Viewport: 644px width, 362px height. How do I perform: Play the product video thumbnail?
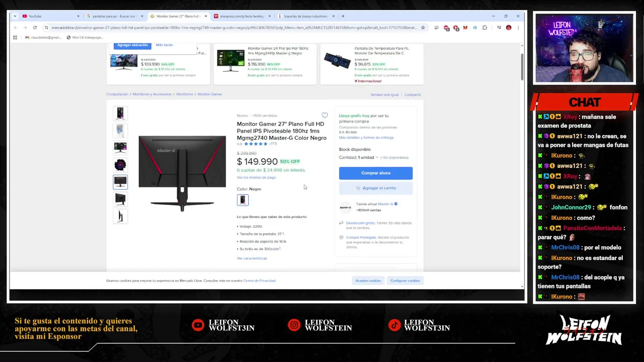(x=120, y=130)
